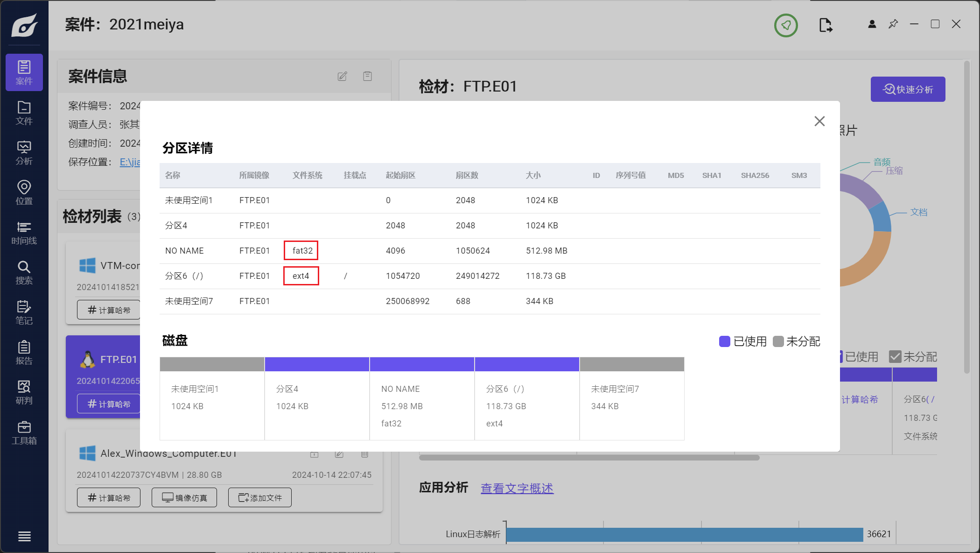The height and width of the screenshot is (553, 980).
Task: Open the 笔记 section in sidebar
Action: (x=24, y=313)
